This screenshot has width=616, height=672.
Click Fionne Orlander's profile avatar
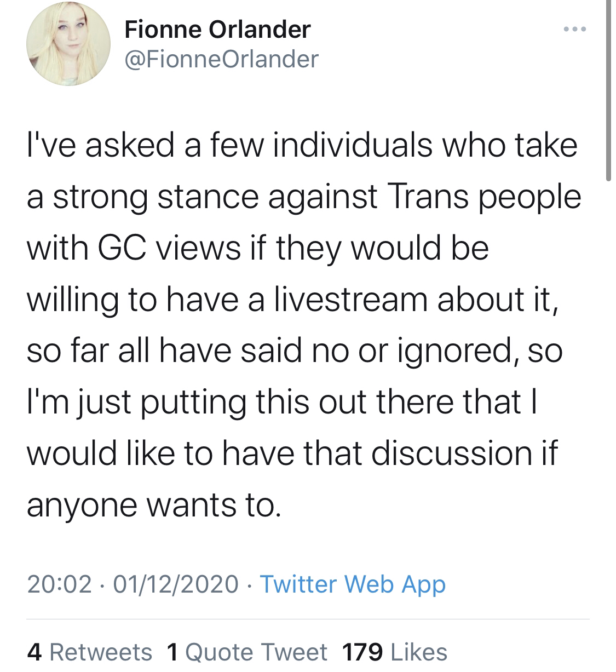point(68,45)
